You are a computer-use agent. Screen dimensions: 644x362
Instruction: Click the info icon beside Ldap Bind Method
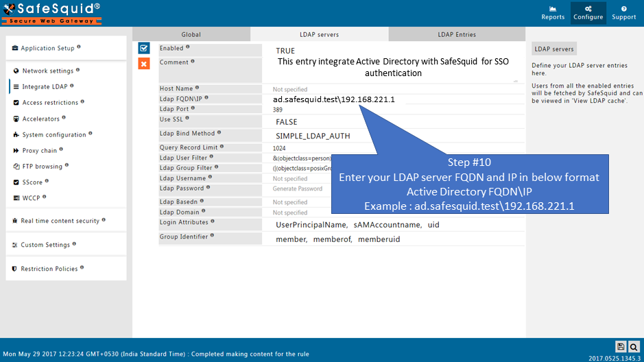click(219, 132)
